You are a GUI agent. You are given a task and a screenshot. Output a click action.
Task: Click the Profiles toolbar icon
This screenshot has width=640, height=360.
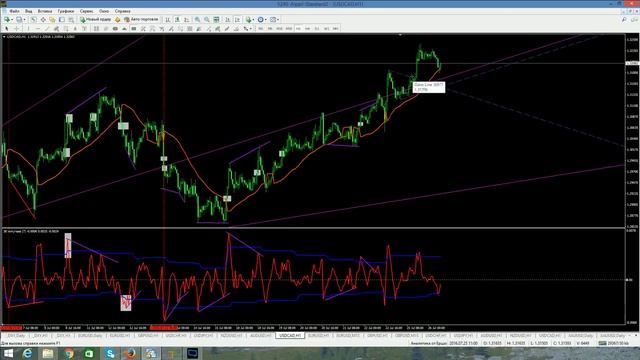[x=19, y=19]
